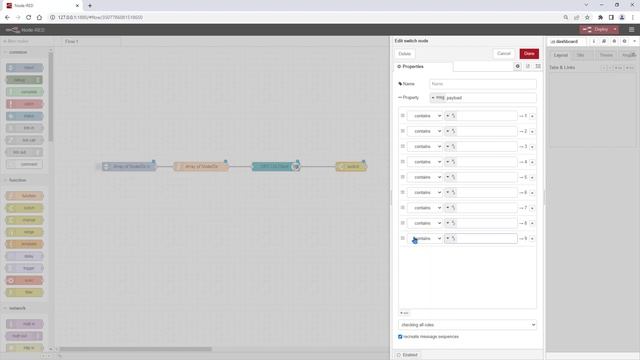Click the Done button in switch editor

click(529, 53)
